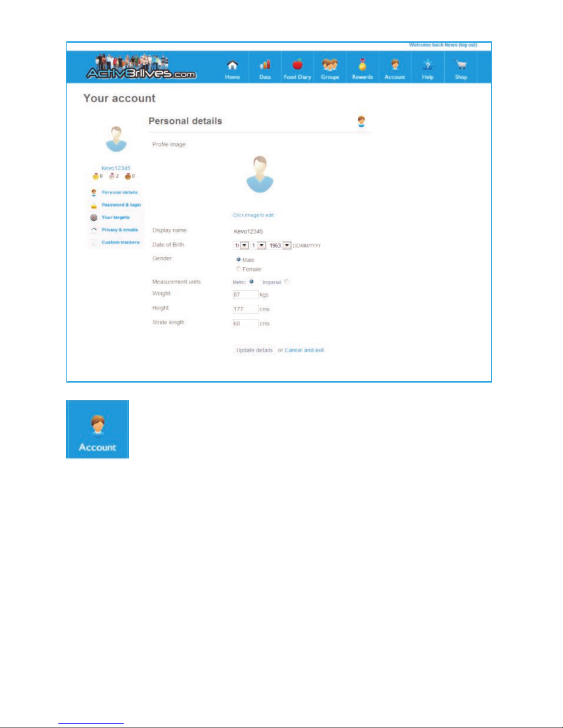Click the display name value Kevo12345

coord(248,231)
